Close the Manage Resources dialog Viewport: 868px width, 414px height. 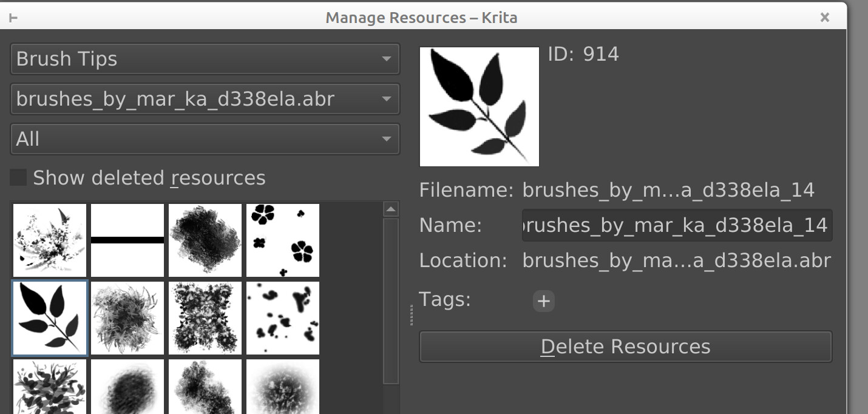pos(824,18)
